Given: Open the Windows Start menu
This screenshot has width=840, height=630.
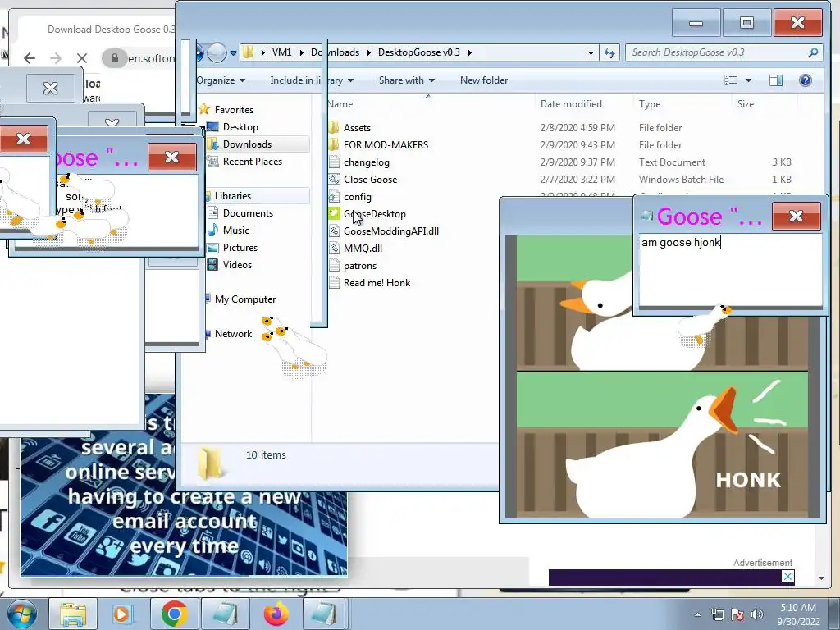Looking at the screenshot, I should click(x=22, y=614).
